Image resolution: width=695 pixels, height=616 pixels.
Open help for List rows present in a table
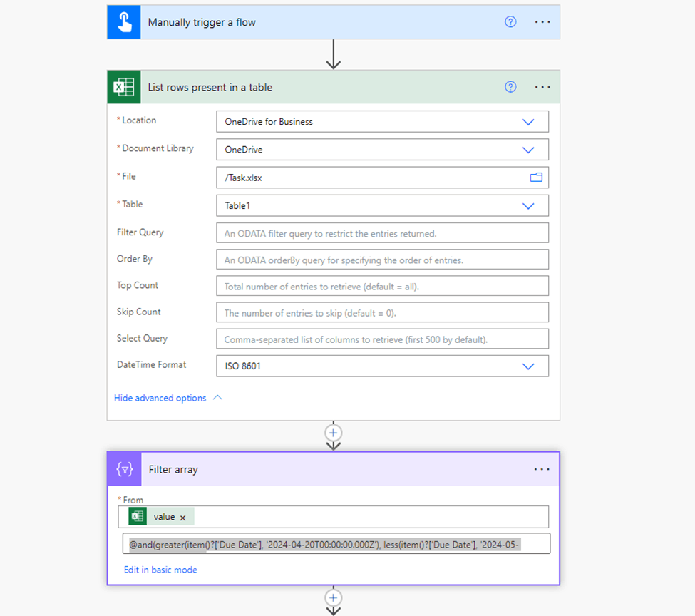pos(510,87)
